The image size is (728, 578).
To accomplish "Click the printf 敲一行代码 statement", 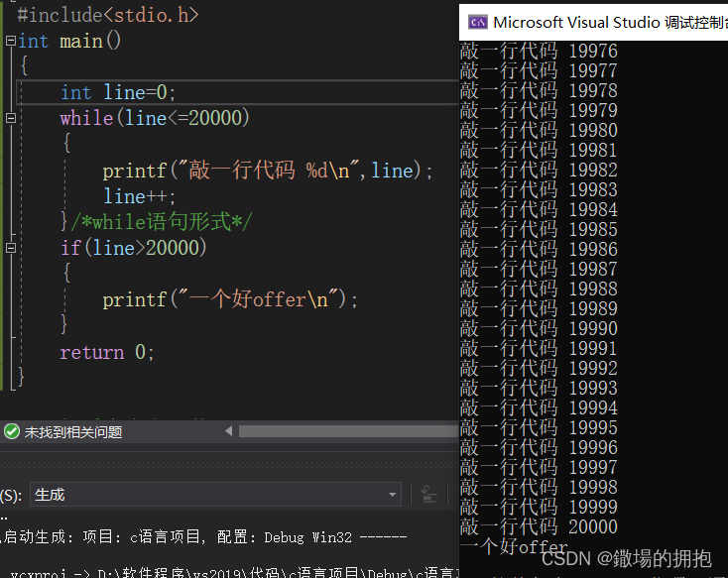I will [x=268, y=171].
